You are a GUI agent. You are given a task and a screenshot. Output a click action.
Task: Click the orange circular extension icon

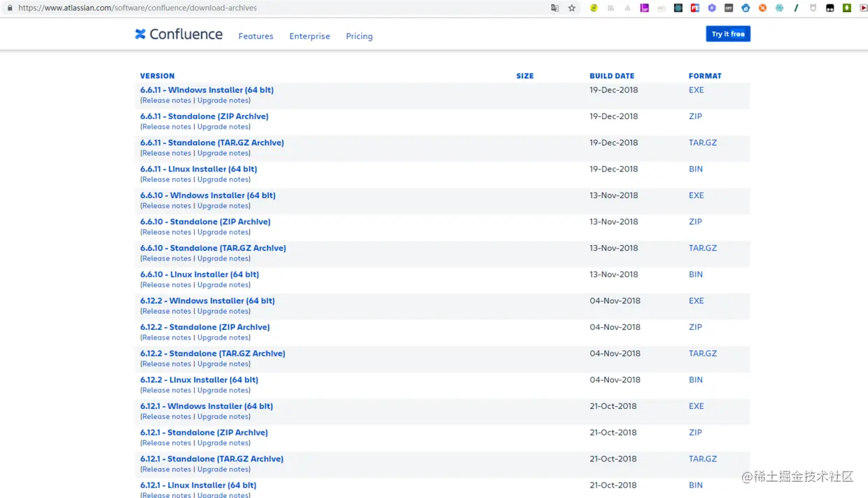(762, 8)
